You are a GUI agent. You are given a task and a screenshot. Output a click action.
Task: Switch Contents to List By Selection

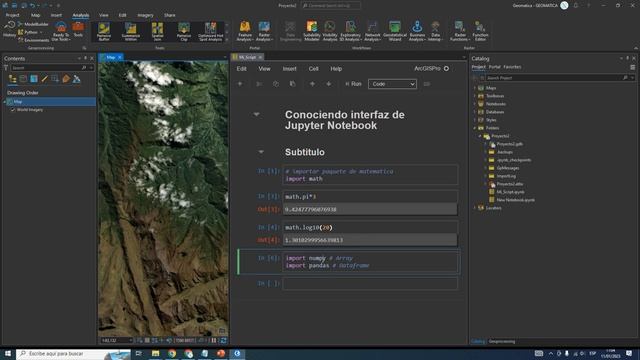[x=34, y=79]
